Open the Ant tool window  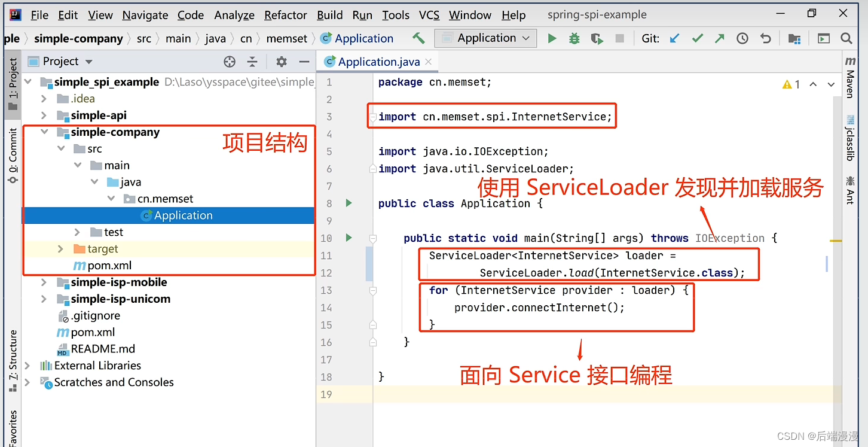click(x=850, y=189)
